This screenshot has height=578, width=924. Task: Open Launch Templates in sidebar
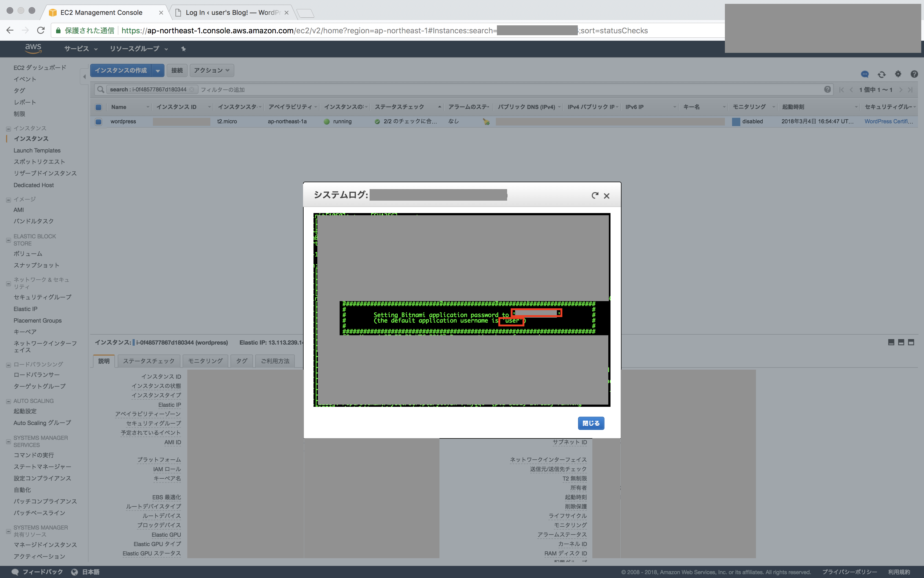tap(37, 151)
